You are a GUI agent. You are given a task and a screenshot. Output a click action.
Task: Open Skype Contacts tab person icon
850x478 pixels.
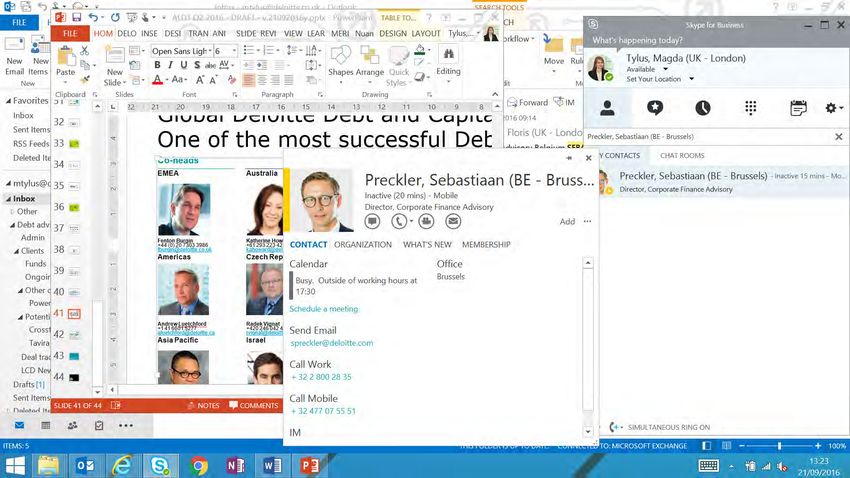tap(607, 108)
